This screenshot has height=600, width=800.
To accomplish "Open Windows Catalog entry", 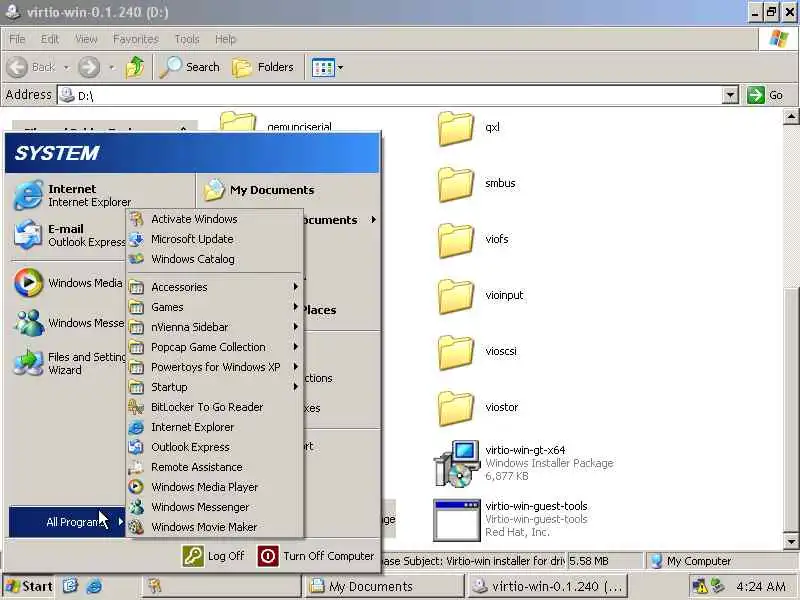I will [214, 259].
